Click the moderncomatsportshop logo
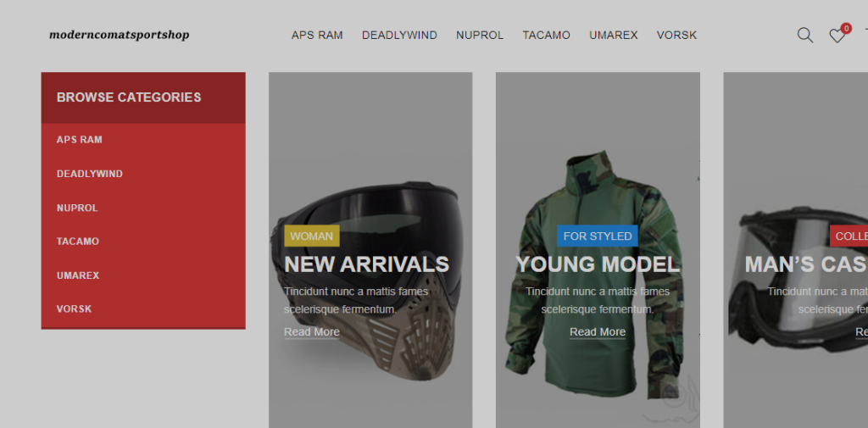The width and height of the screenshot is (868, 428). click(x=119, y=35)
